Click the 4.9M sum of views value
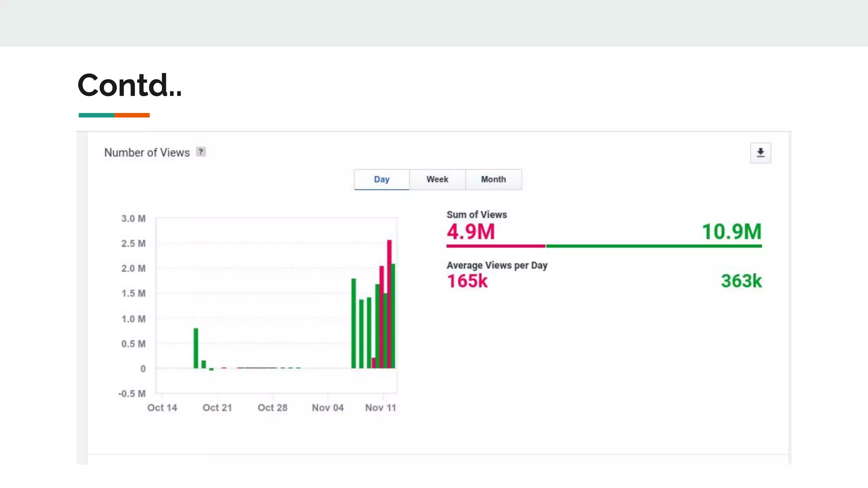Screen dimensions: 868x488 pyautogui.click(x=470, y=232)
